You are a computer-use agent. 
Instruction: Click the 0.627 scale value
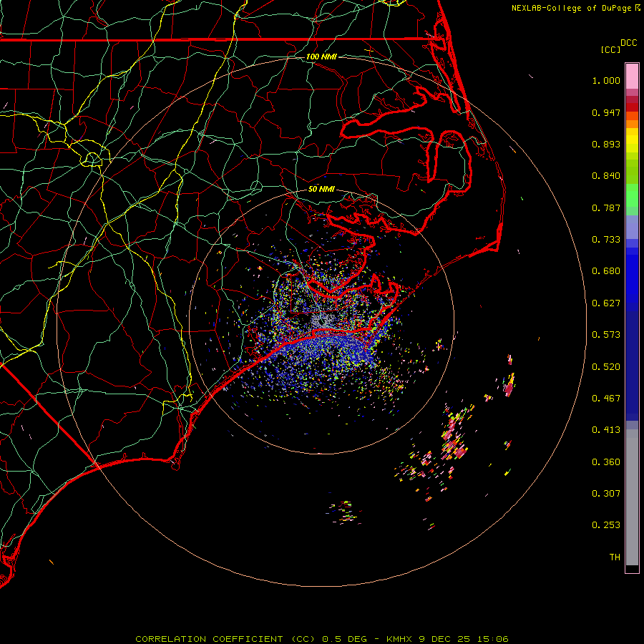coord(606,303)
